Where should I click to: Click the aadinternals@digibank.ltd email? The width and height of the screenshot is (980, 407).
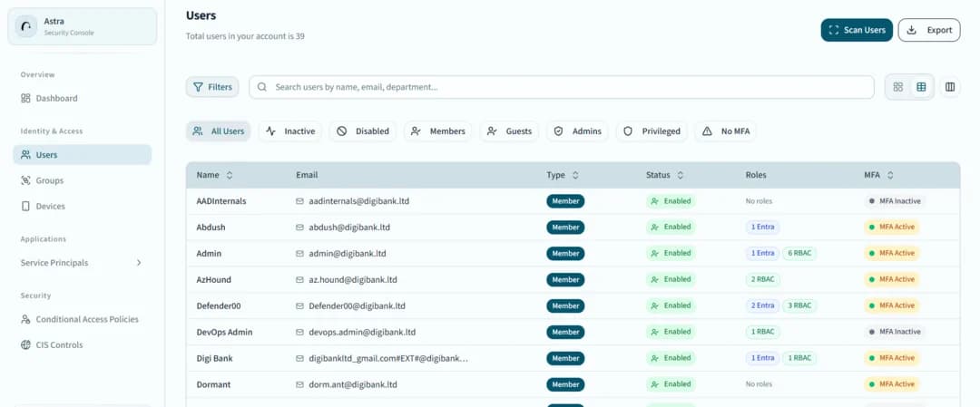358,201
